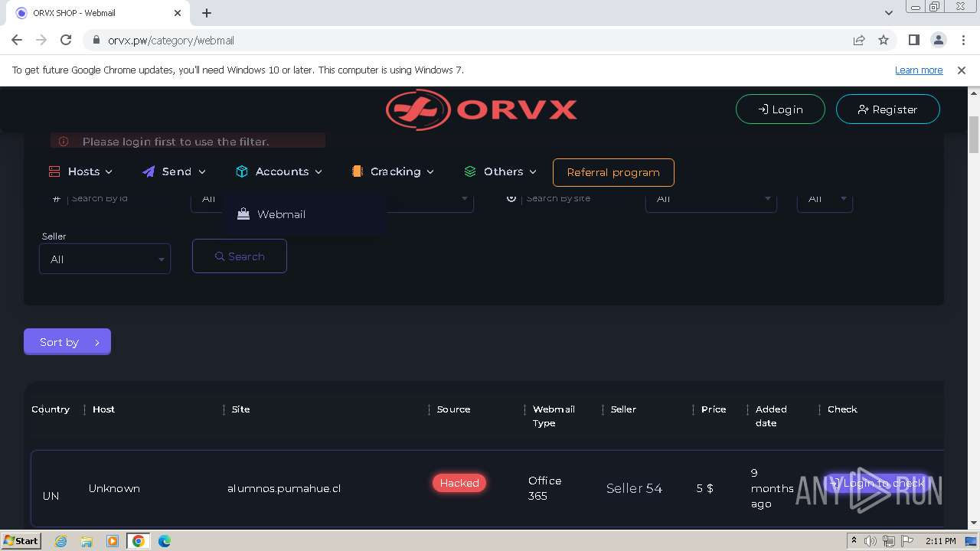
Task: Click the warning icon in login alert
Action: [x=64, y=142]
